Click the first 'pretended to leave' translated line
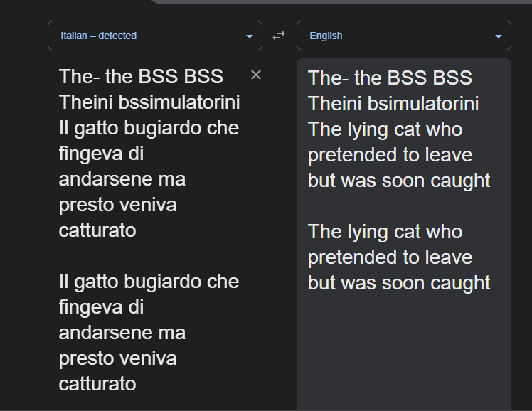The height and width of the screenshot is (411, 532). click(x=390, y=155)
